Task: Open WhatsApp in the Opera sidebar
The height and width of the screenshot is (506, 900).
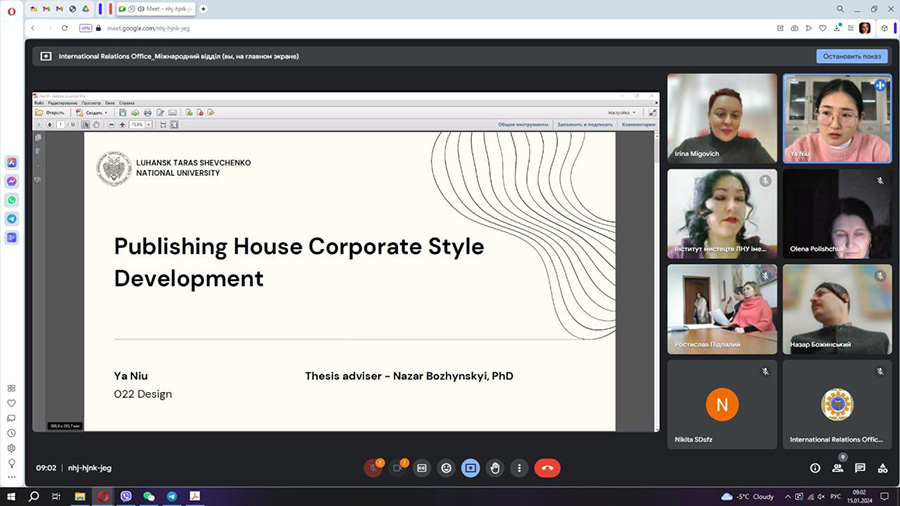Action: click(12, 200)
